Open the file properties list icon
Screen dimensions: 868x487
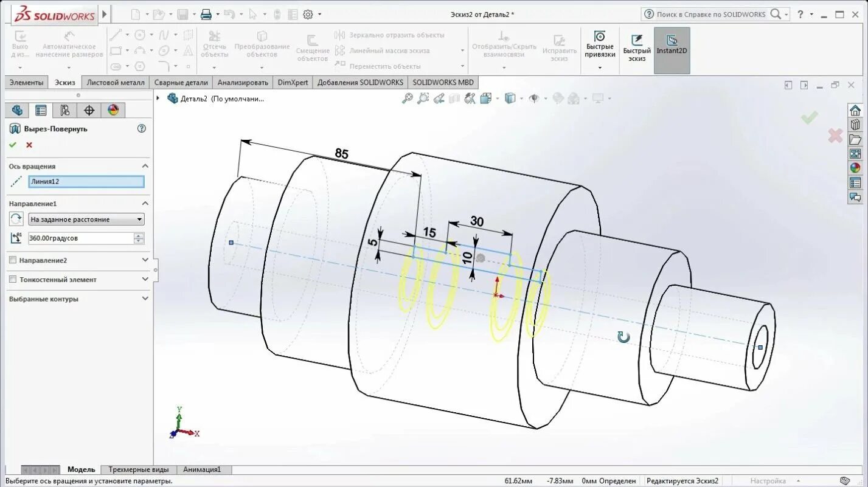click(x=293, y=14)
